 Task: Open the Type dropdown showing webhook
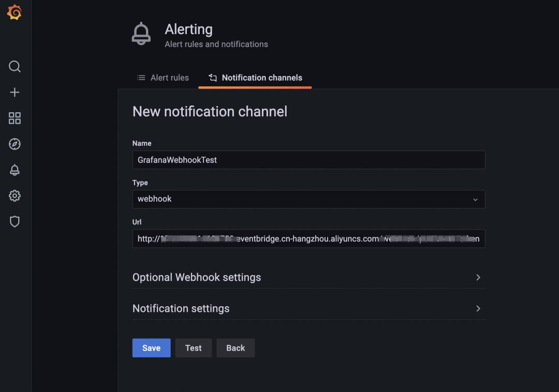308,199
